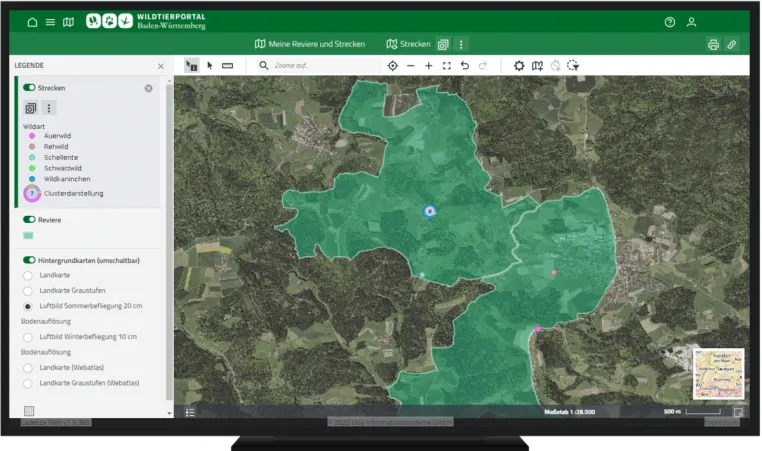Image resolution: width=762 pixels, height=451 pixels.
Task: Click the Wildtierportal logo
Action: 146,21
